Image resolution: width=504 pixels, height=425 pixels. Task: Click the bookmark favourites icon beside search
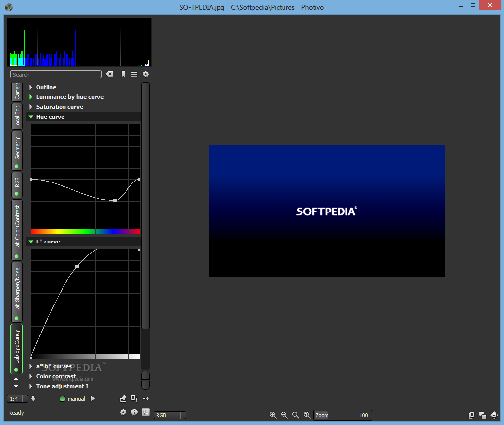123,74
